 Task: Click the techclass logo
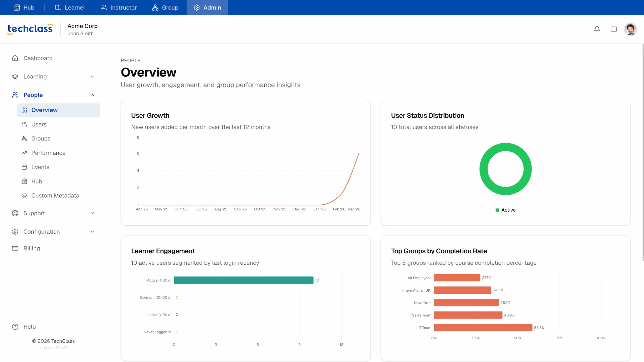(30, 29)
